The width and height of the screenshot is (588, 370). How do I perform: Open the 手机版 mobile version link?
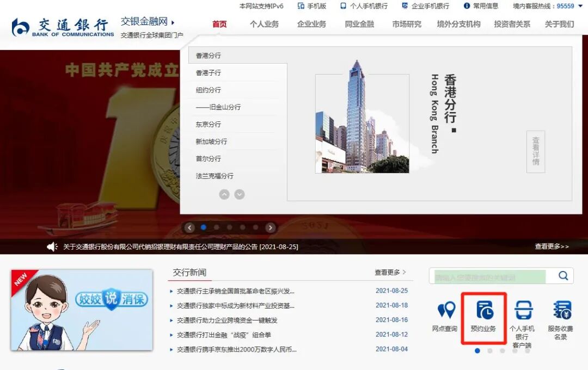311,6
